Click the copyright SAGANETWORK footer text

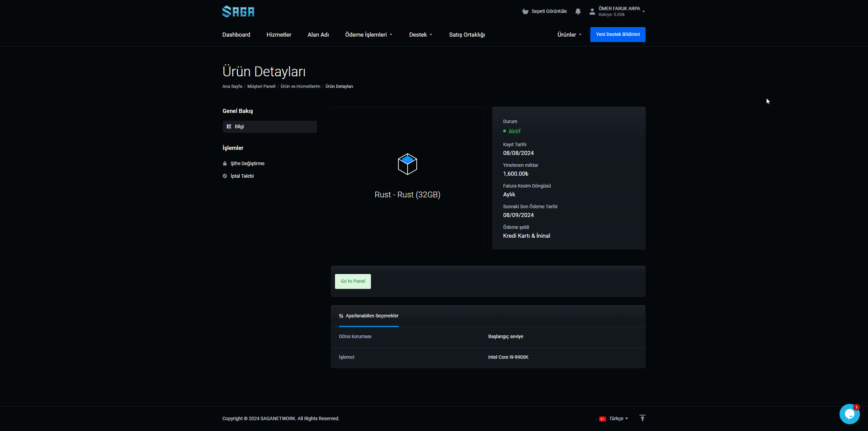click(281, 418)
